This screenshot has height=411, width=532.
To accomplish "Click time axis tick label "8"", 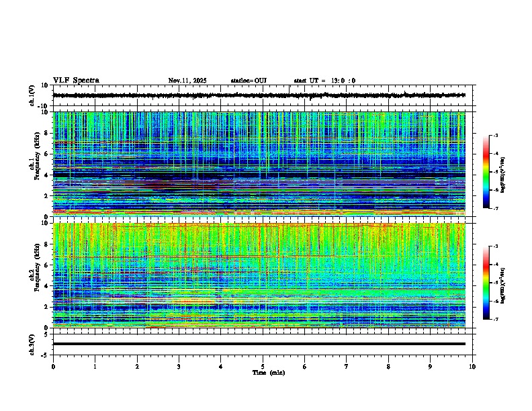I will (388, 367).
